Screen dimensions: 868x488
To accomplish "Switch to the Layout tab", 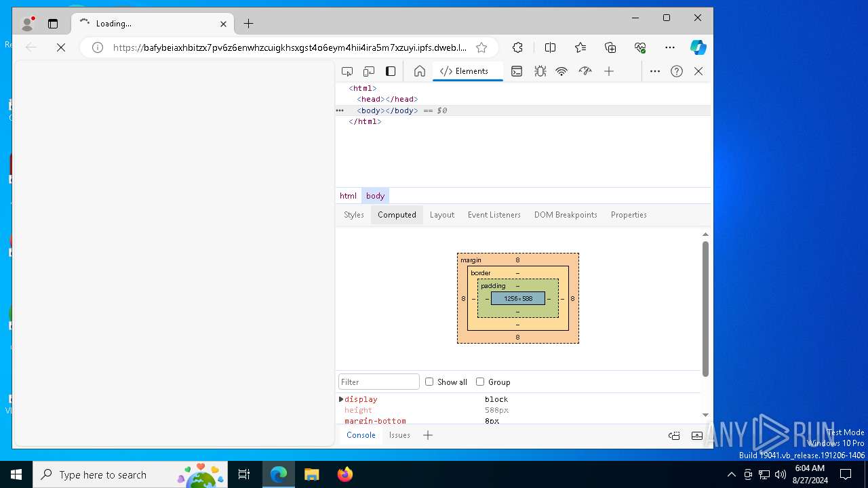I will pyautogui.click(x=442, y=215).
